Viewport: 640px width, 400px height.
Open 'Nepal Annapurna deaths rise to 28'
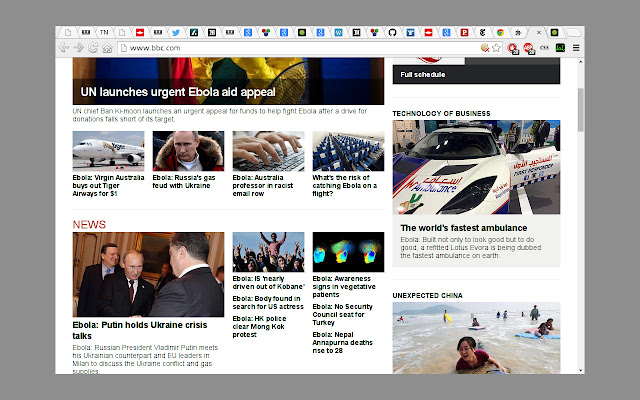pyautogui.click(x=342, y=342)
